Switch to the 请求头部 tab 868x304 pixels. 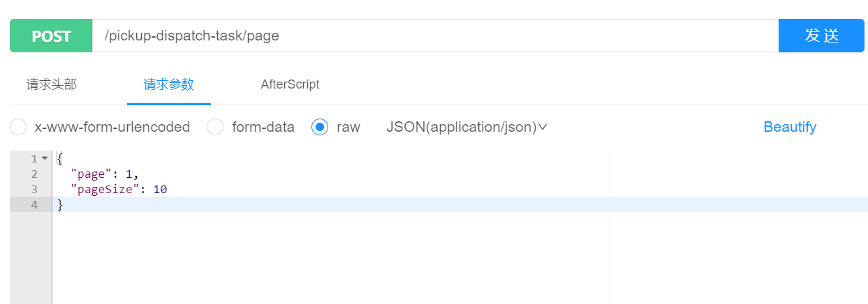[x=52, y=84]
